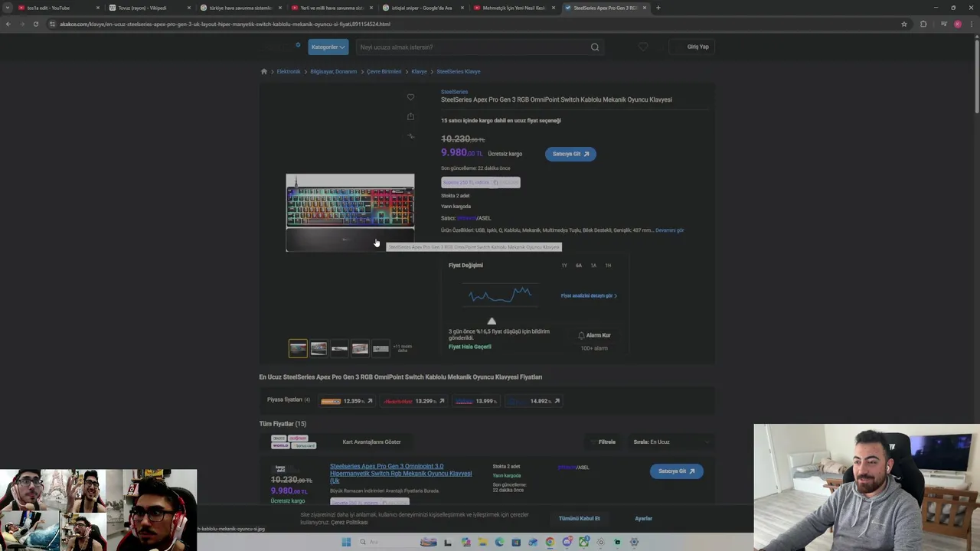The height and width of the screenshot is (551, 980).
Task: Switch to Tovuz (rayon) Vikipedi tab
Action: coord(149,8)
